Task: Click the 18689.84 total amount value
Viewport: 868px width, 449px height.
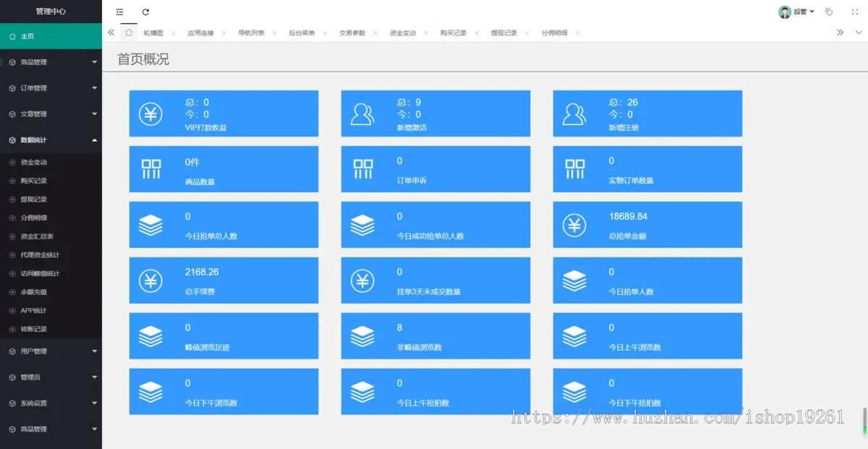Action: (x=628, y=216)
